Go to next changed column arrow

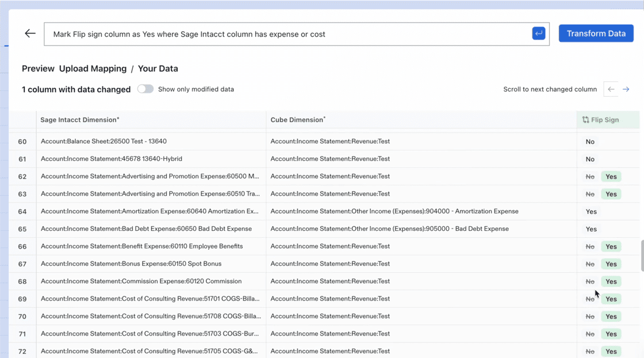tap(626, 89)
